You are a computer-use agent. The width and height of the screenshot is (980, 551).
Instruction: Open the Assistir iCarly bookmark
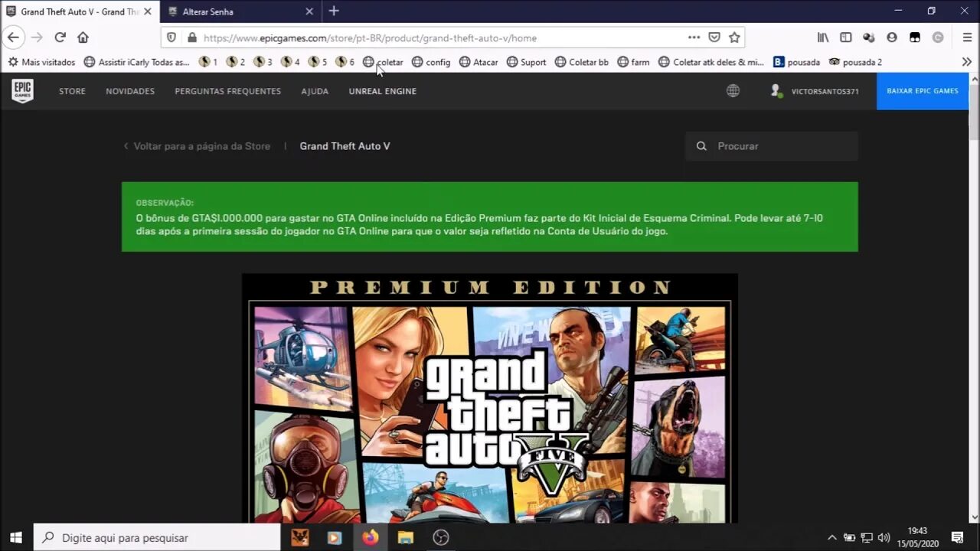[x=136, y=62]
